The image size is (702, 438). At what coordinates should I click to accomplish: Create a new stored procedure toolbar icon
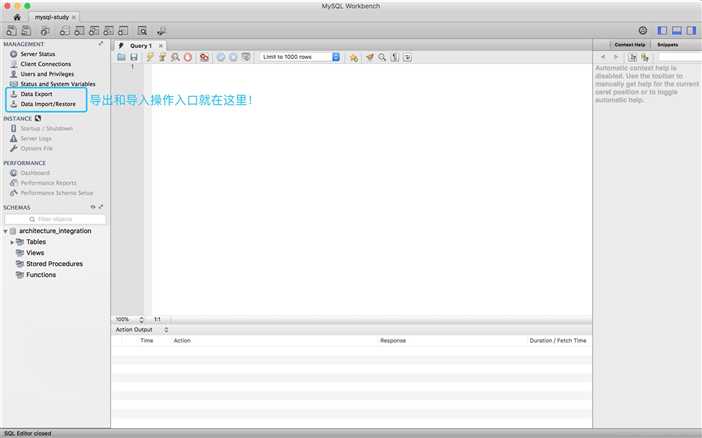click(109, 31)
